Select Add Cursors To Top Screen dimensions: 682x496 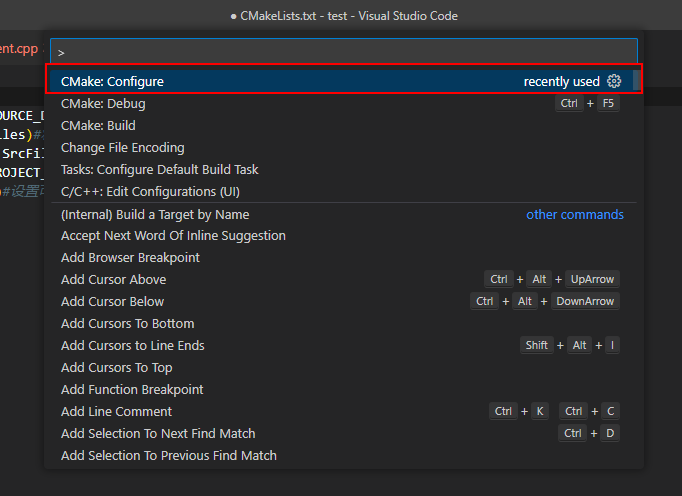[116, 367]
